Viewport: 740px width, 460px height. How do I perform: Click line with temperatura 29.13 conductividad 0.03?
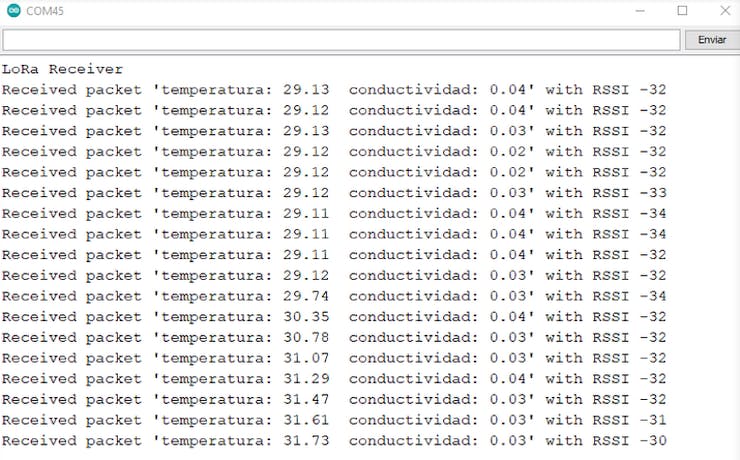click(x=333, y=131)
